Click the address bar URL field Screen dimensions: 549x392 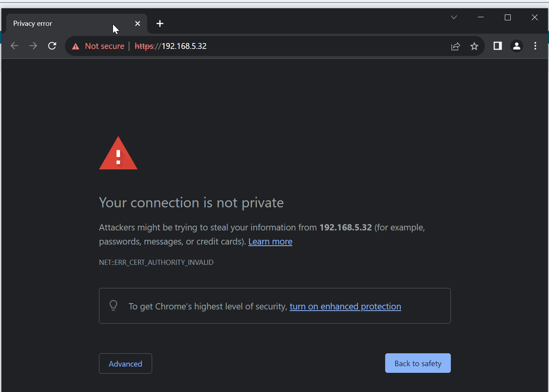tap(289, 46)
